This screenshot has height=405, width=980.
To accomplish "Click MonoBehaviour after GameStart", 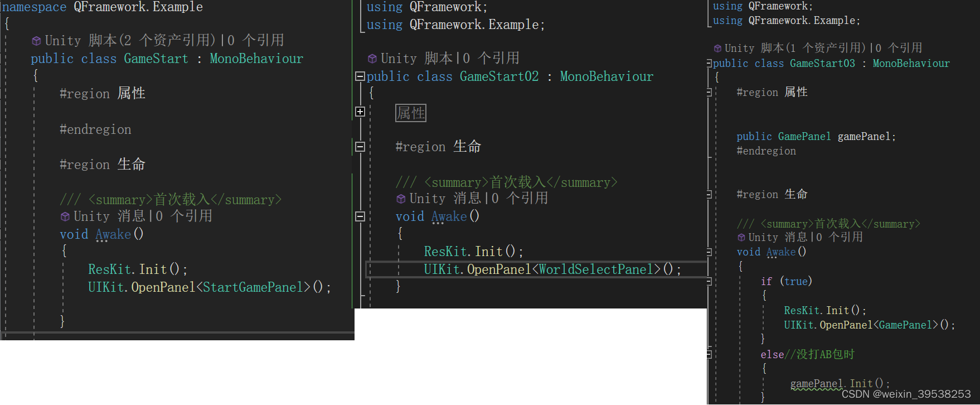I will click(256, 59).
